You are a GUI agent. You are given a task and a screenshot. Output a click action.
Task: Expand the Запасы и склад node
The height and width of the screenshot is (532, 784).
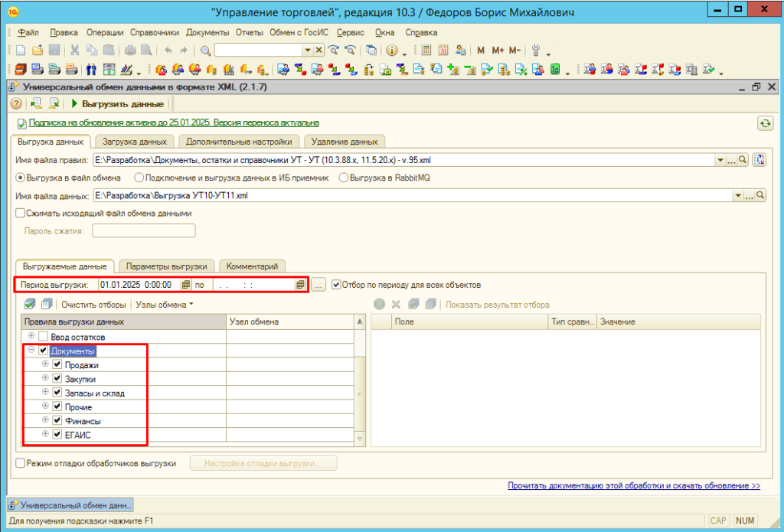pyautogui.click(x=45, y=391)
